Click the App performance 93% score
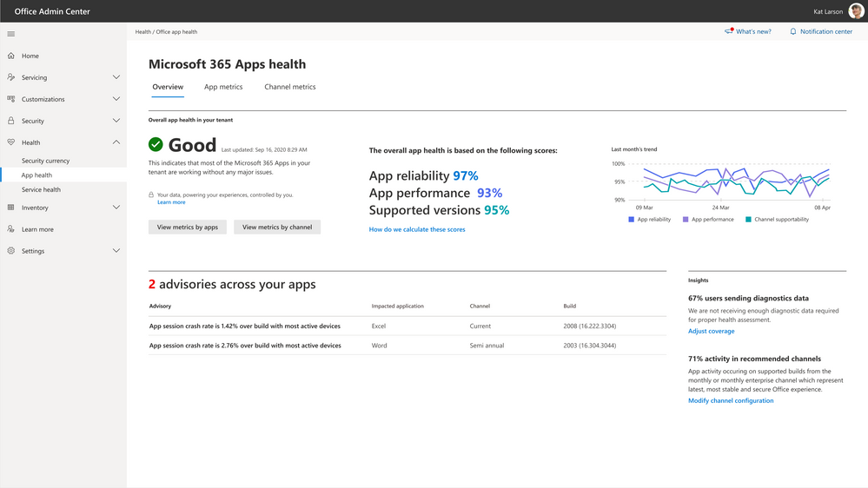Image resolution: width=868 pixels, height=488 pixels. click(435, 193)
